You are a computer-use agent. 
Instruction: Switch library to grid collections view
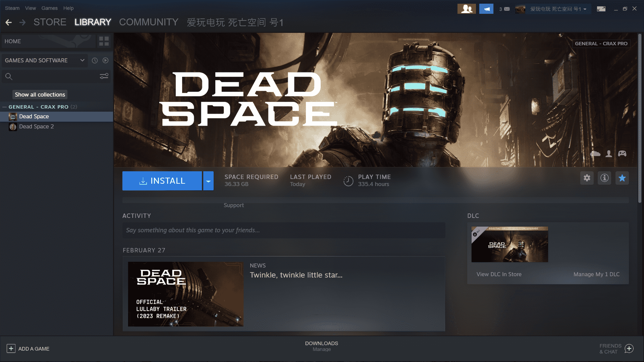pyautogui.click(x=104, y=41)
